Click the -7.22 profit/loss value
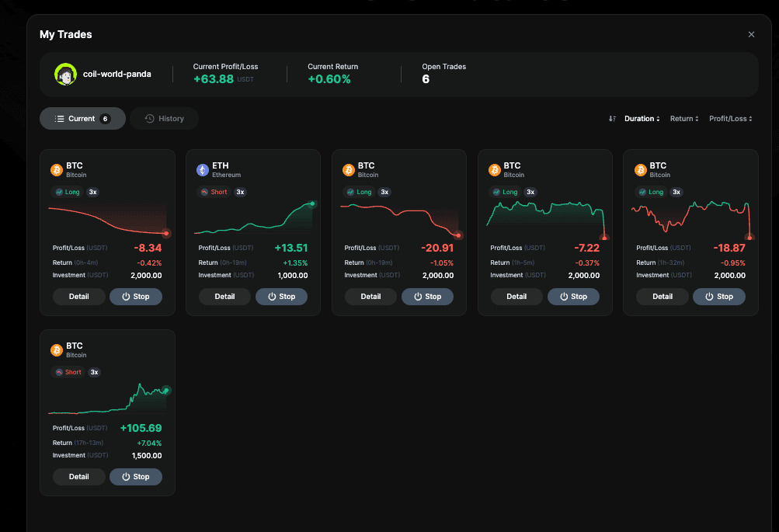The height and width of the screenshot is (532, 779). 586,248
